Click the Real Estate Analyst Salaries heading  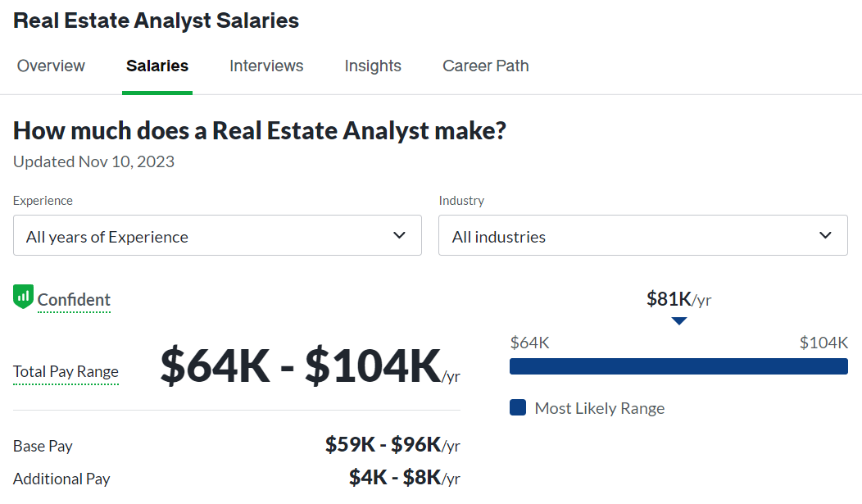[x=157, y=20]
